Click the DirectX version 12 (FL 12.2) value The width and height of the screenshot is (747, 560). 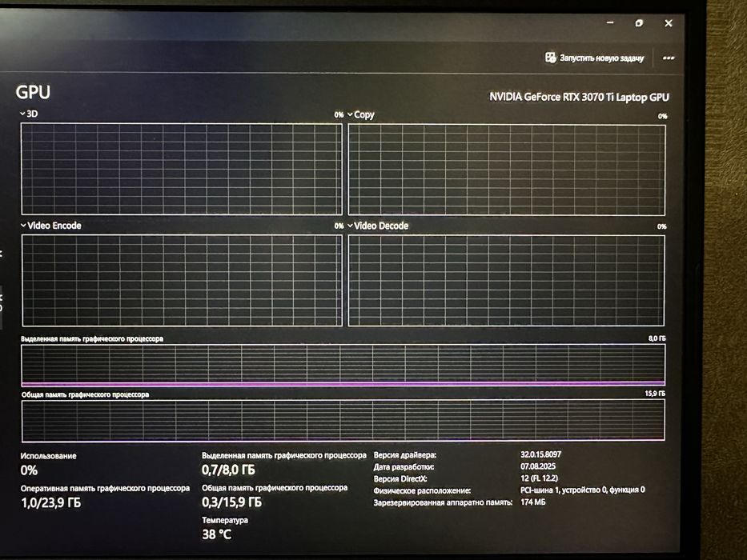539,478
